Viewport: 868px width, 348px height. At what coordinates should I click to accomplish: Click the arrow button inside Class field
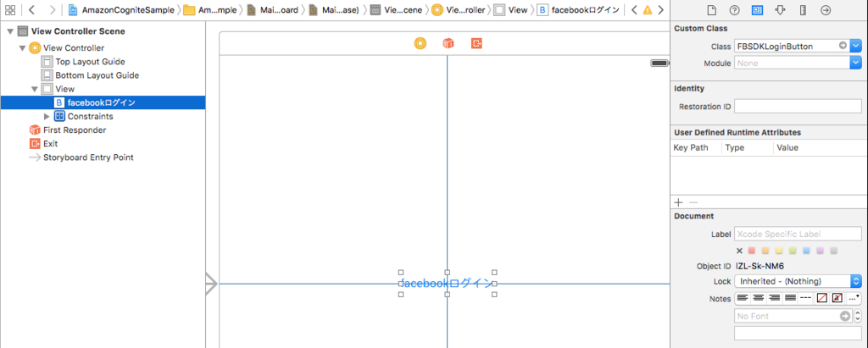click(843, 46)
